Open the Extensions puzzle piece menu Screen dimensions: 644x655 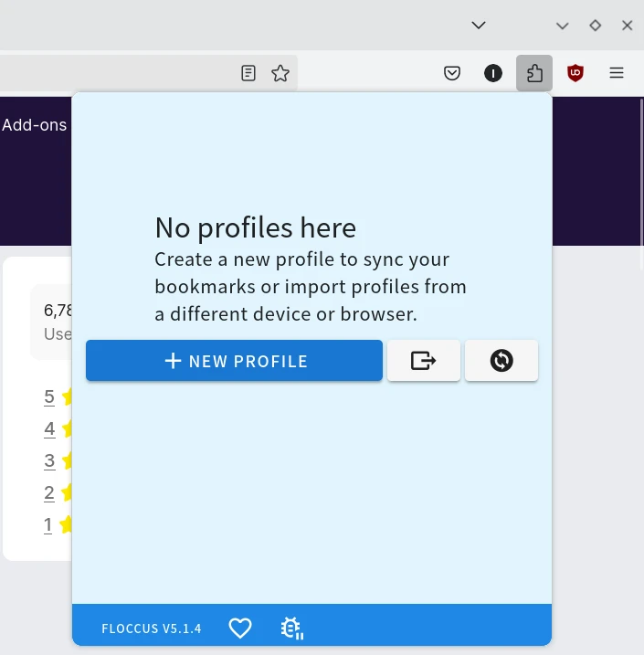click(x=534, y=73)
